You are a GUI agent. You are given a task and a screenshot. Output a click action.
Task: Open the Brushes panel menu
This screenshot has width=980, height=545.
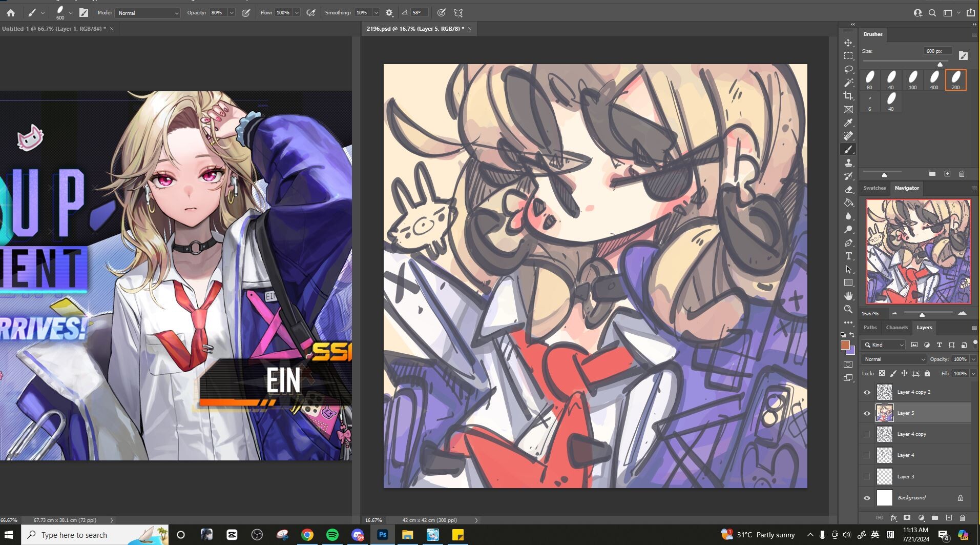click(x=974, y=34)
